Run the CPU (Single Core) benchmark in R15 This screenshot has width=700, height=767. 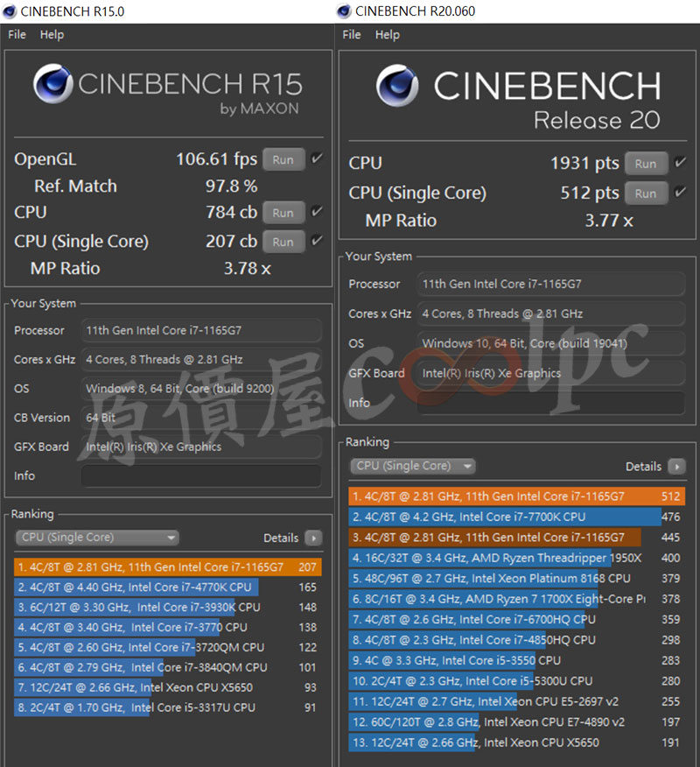pyautogui.click(x=283, y=242)
